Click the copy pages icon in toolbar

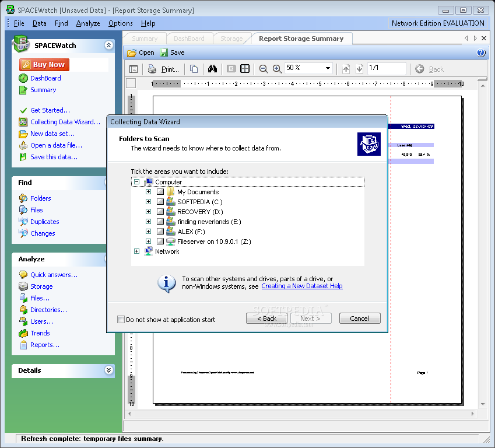click(194, 69)
